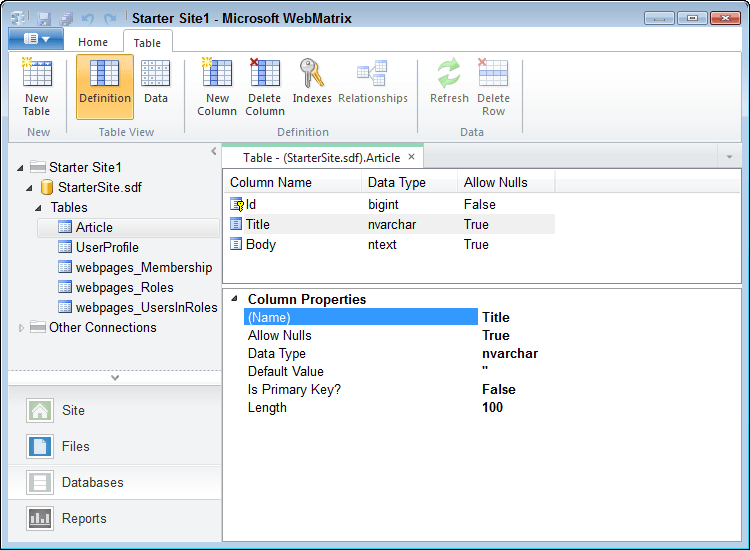Click the Databases workspace icon
The width and height of the screenshot is (750, 550).
[x=40, y=482]
